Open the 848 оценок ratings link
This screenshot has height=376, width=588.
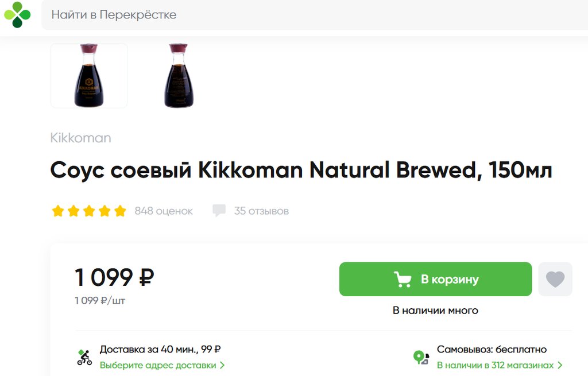164,211
